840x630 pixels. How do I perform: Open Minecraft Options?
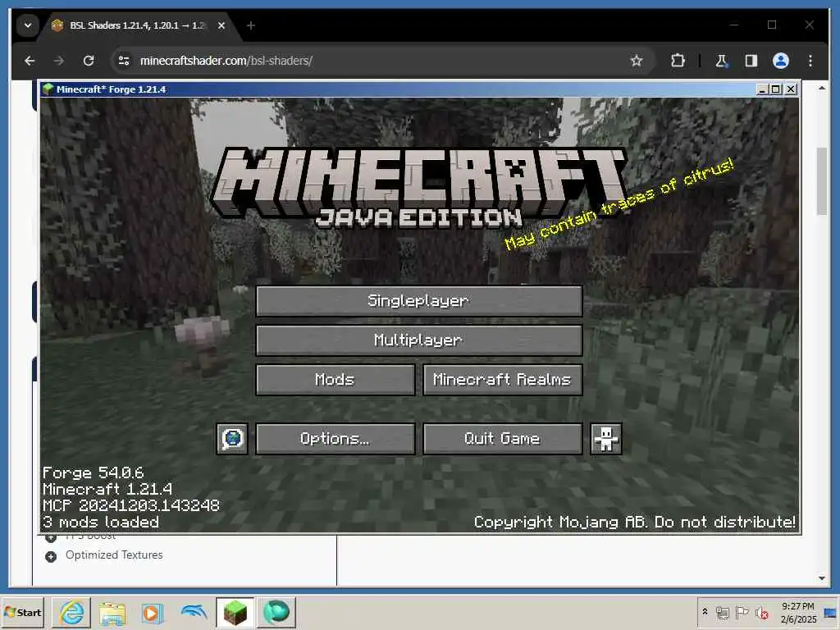click(336, 439)
